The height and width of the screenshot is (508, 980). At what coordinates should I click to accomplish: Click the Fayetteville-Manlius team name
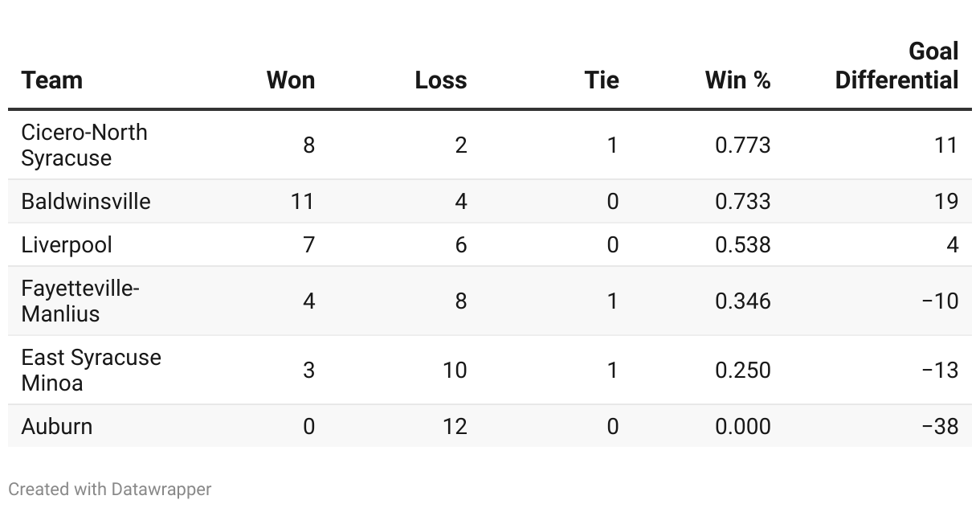[x=80, y=301]
